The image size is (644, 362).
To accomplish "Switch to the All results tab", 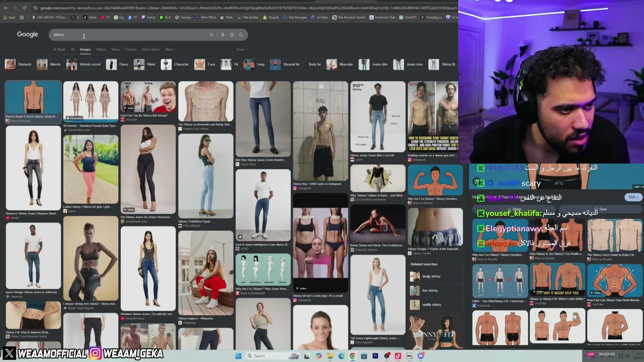I will pyautogui.click(x=72, y=49).
